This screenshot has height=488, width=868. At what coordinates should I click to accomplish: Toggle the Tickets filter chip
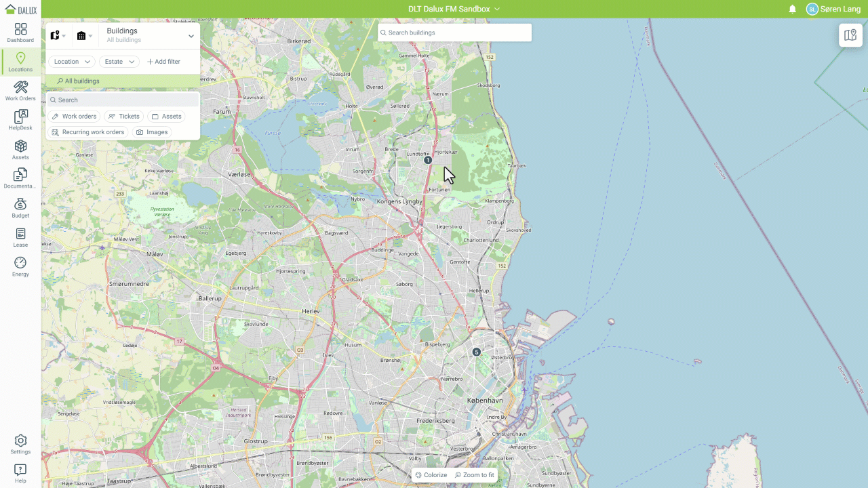point(123,117)
